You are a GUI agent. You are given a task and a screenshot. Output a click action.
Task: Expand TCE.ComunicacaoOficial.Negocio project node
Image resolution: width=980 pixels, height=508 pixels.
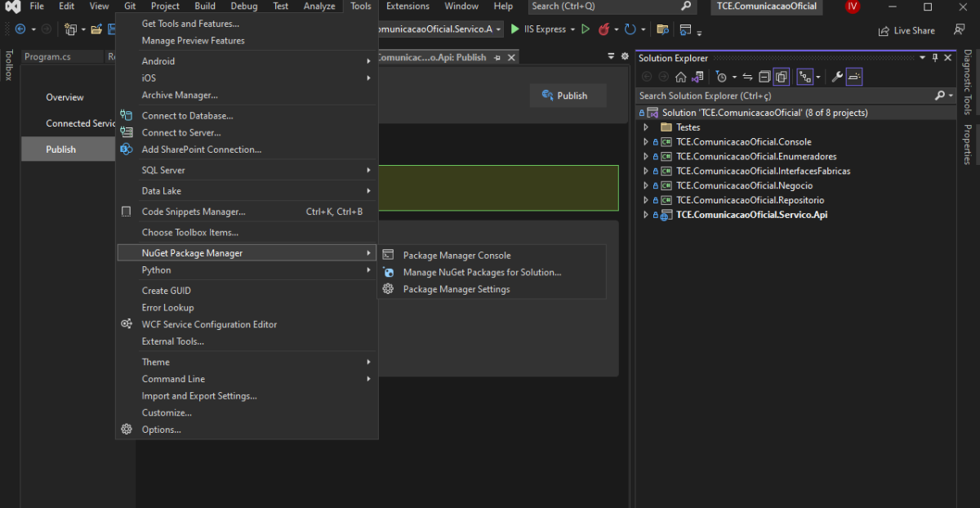click(646, 186)
